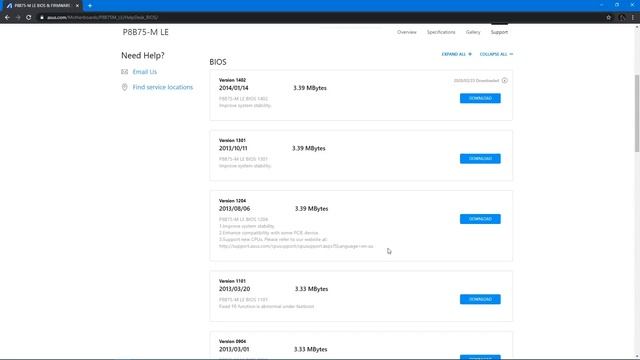Viewport: 640px width, 360px height.
Task: Open the Email Us link
Action: [144, 72]
